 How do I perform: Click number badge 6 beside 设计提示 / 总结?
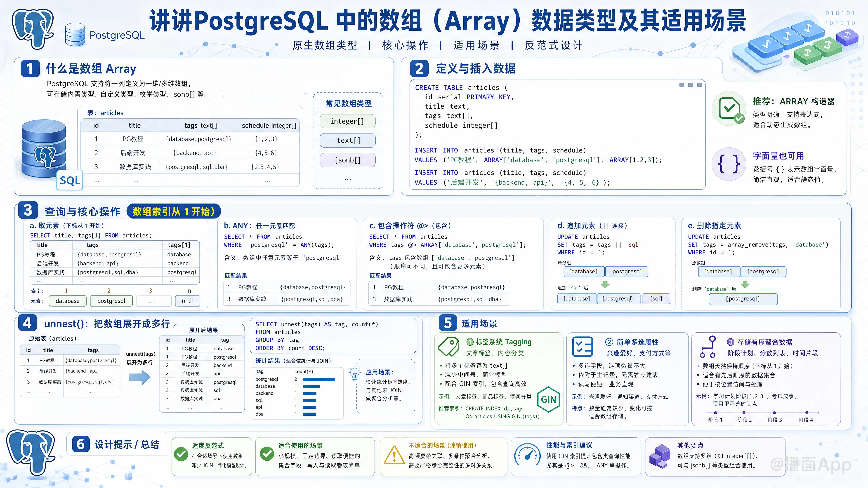coord(81,444)
